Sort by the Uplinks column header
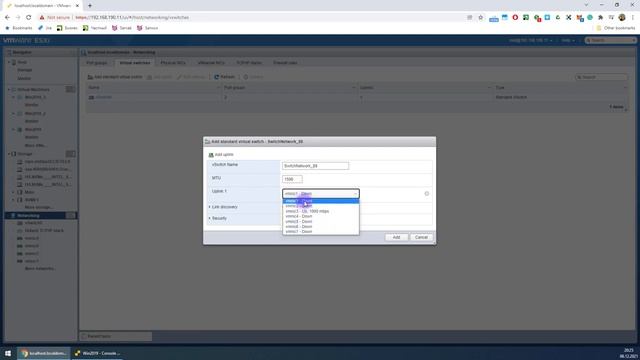Screen dimensions: 640x360 [x=424, y=88]
